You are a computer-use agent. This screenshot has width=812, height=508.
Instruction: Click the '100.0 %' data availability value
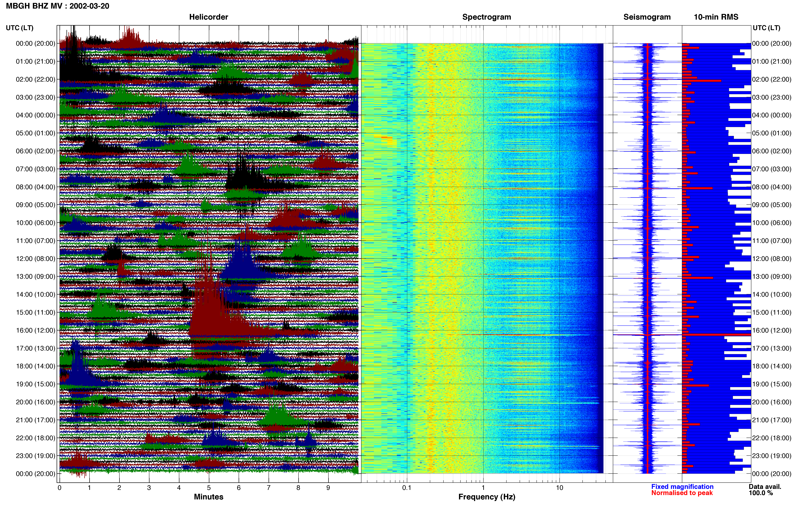tap(761, 493)
